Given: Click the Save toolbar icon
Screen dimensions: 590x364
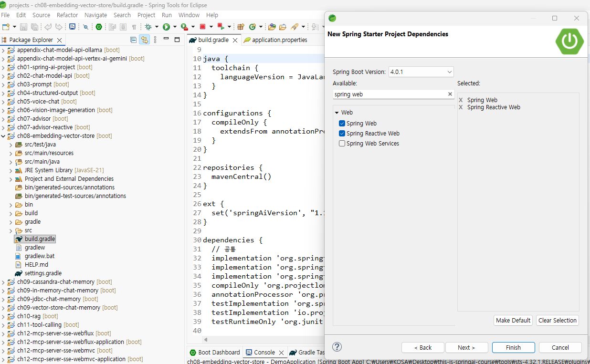Looking at the screenshot, I should tap(24, 27).
